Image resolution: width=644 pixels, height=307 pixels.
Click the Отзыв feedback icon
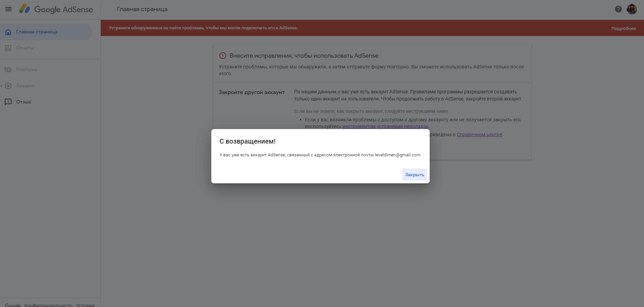click(x=8, y=102)
